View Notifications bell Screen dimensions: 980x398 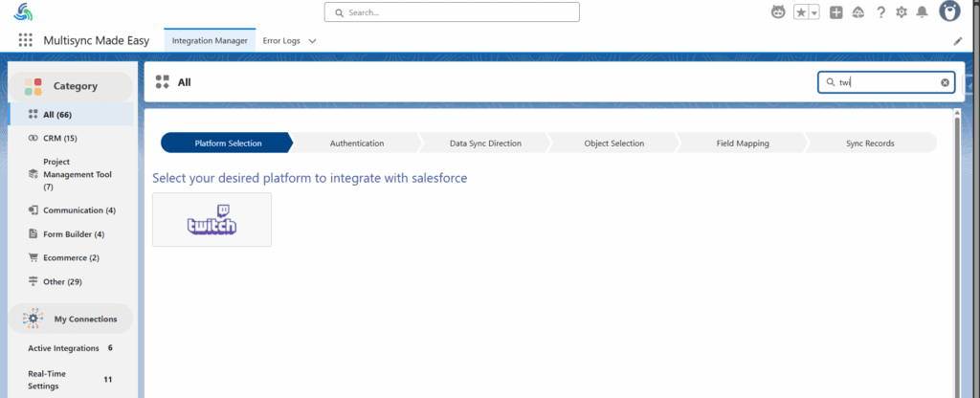tap(922, 12)
